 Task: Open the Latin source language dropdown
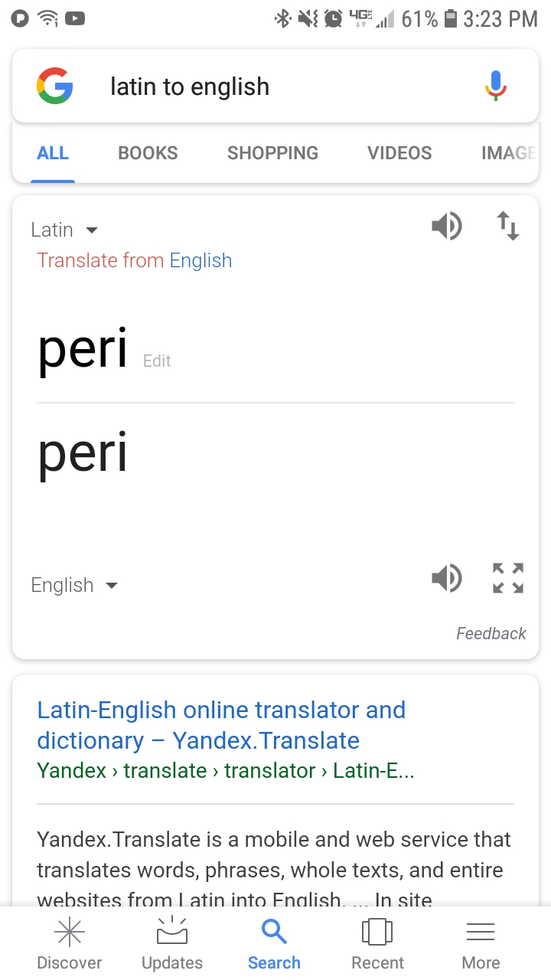[x=64, y=230]
